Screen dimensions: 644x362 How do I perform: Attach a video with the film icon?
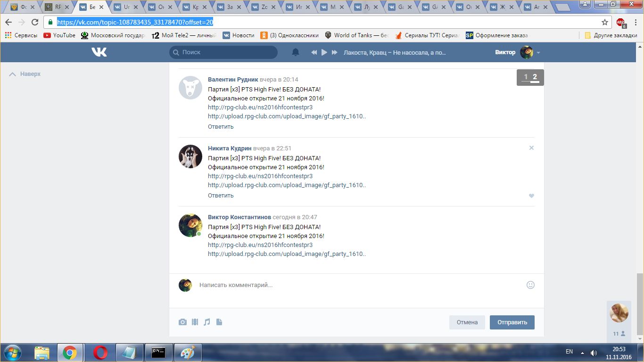(195, 322)
